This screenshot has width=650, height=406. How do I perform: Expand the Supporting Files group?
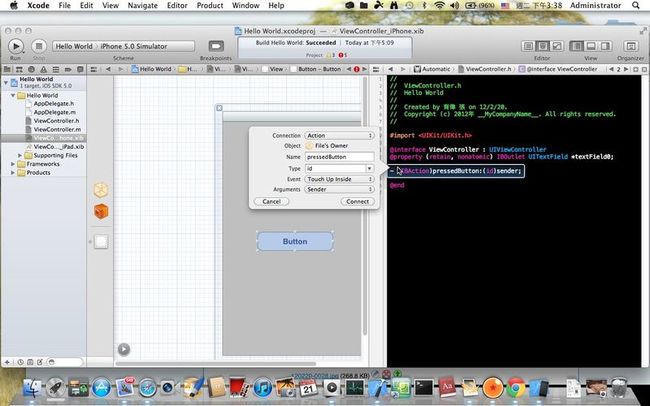[x=19, y=156]
